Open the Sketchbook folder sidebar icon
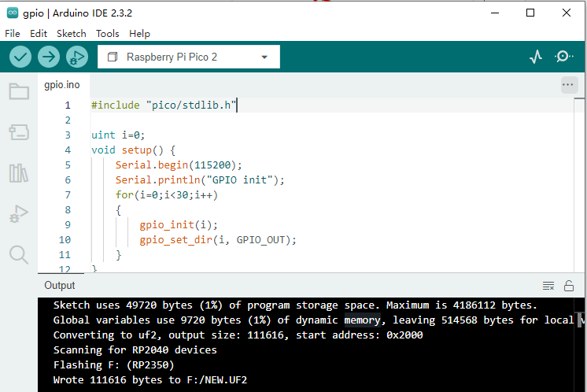The image size is (587, 392). click(x=19, y=91)
